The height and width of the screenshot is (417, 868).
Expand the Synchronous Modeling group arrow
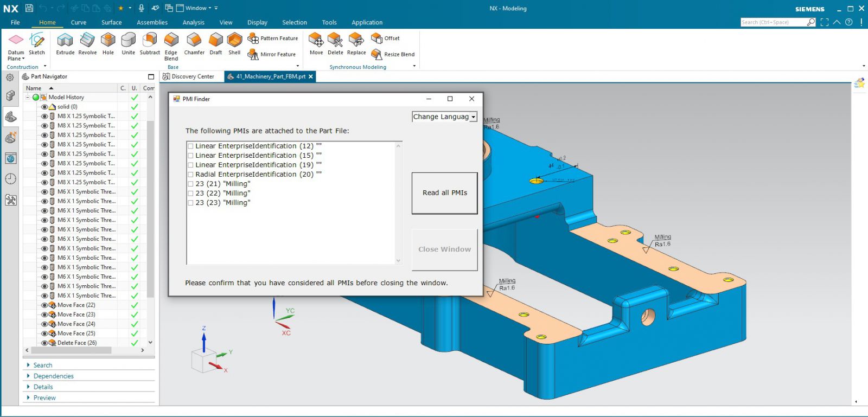(414, 66)
